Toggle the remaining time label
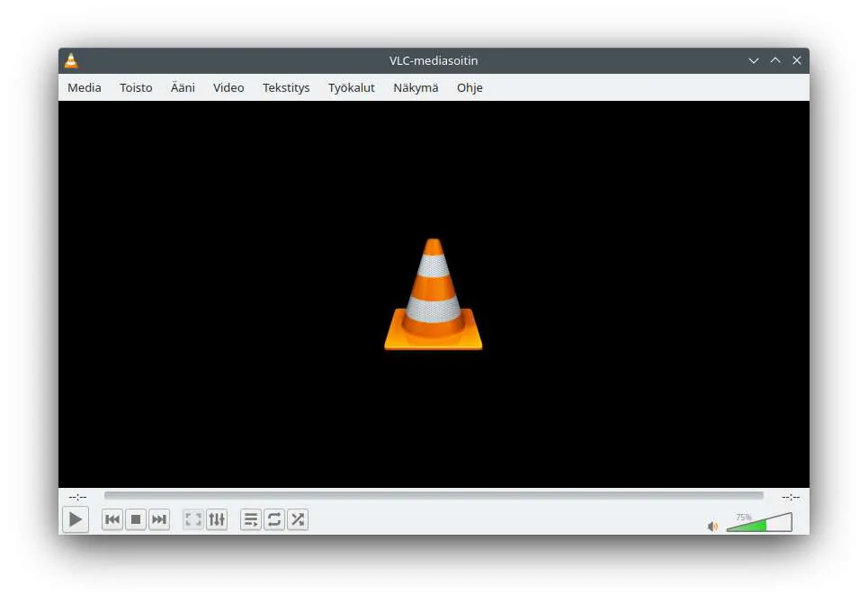This screenshot has width=868, height=604. (791, 497)
